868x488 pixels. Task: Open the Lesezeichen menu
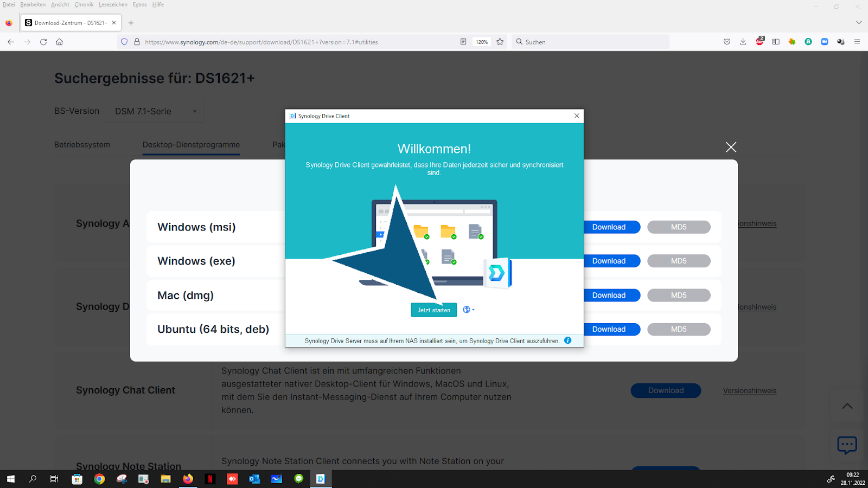(x=113, y=4)
